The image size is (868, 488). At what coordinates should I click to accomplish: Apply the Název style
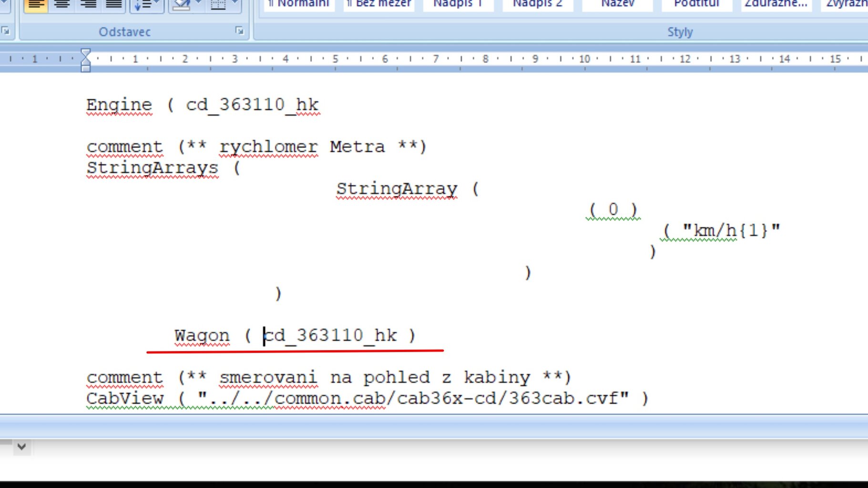click(617, 4)
